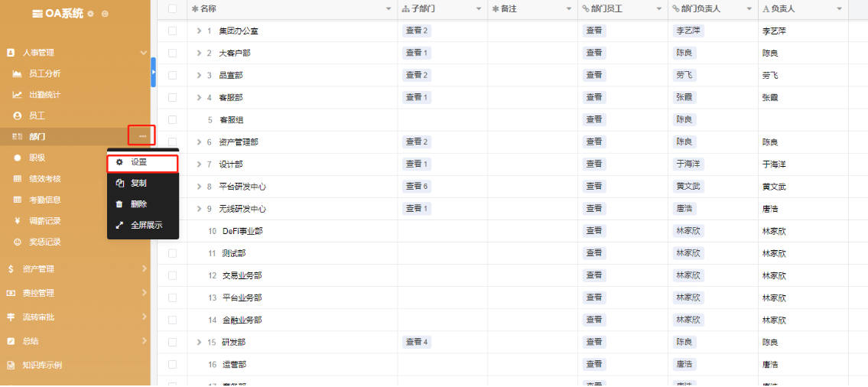Click the 费控管理 money icon
Viewport: 868px width, 387px height.
point(11,293)
